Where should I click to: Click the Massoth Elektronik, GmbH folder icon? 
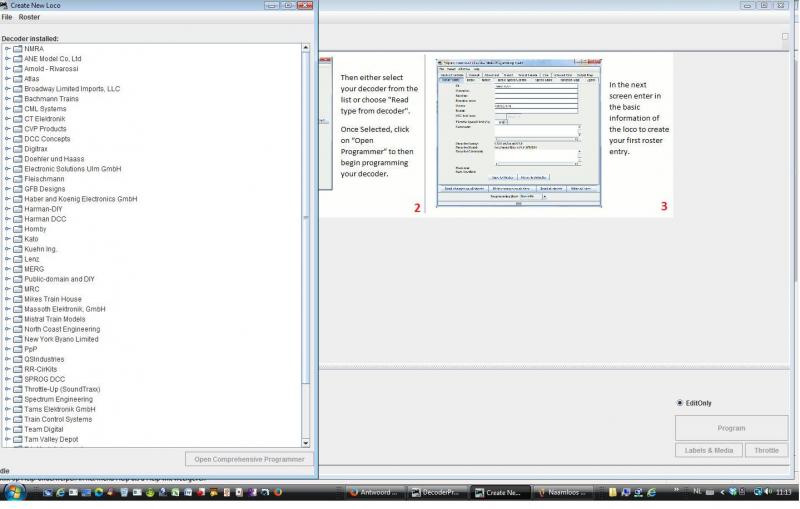(x=18, y=309)
